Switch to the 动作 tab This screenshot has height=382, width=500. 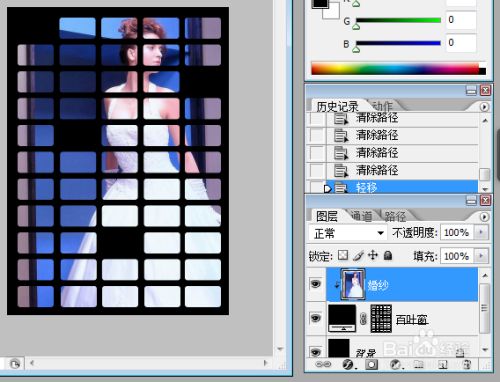pos(382,106)
